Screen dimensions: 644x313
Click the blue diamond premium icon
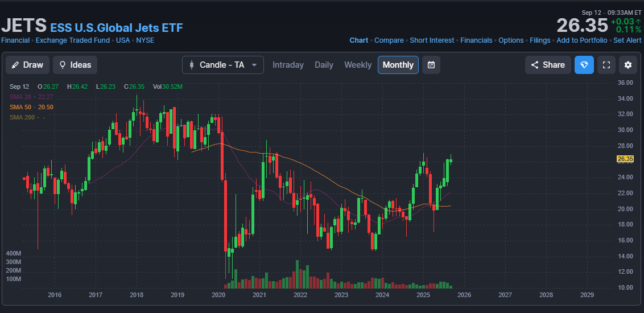pyautogui.click(x=584, y=65)
